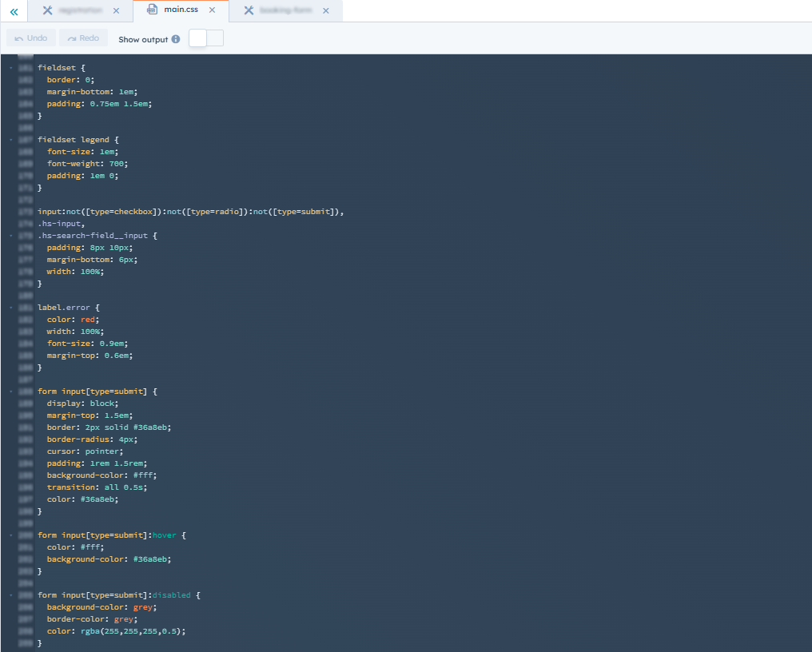Click the 'margin-top: 0.6em;' line
The height and width of the screenshot is (652, 812).
[x=90, y=356]
